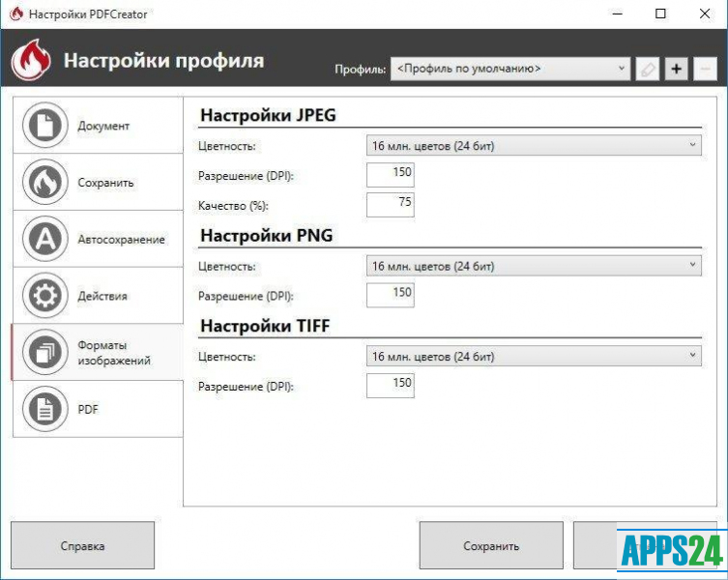This screenshot has width=728, height=580.
Task: Click the Справка help button
Action: [82, 545]
